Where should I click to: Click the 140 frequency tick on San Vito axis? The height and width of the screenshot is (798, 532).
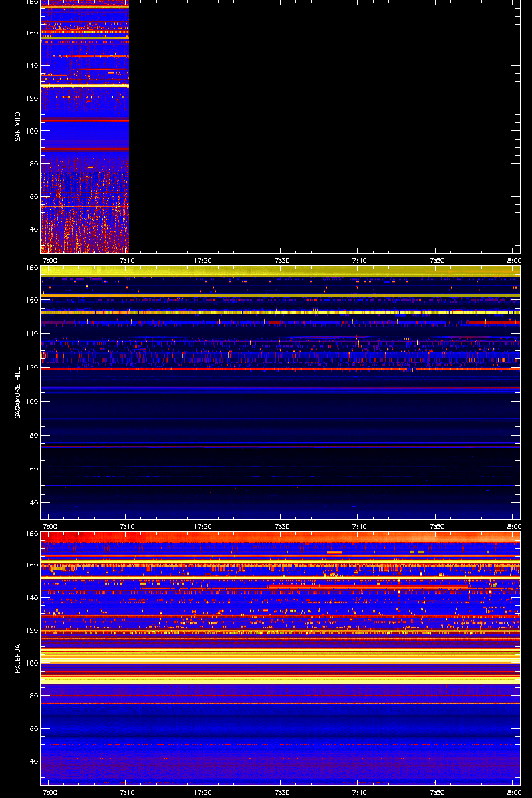(x=31, y=65)
